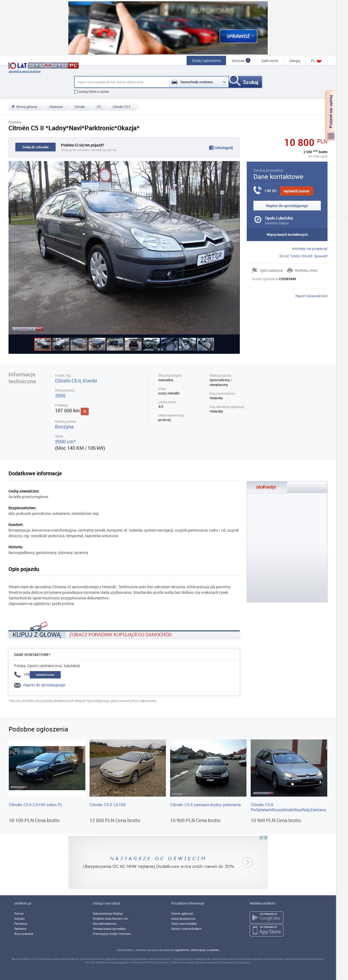Screen dimensions: 348x980
Task: Toggle 'szukaj także w opisie' checkbox
Action: [76, 92]
